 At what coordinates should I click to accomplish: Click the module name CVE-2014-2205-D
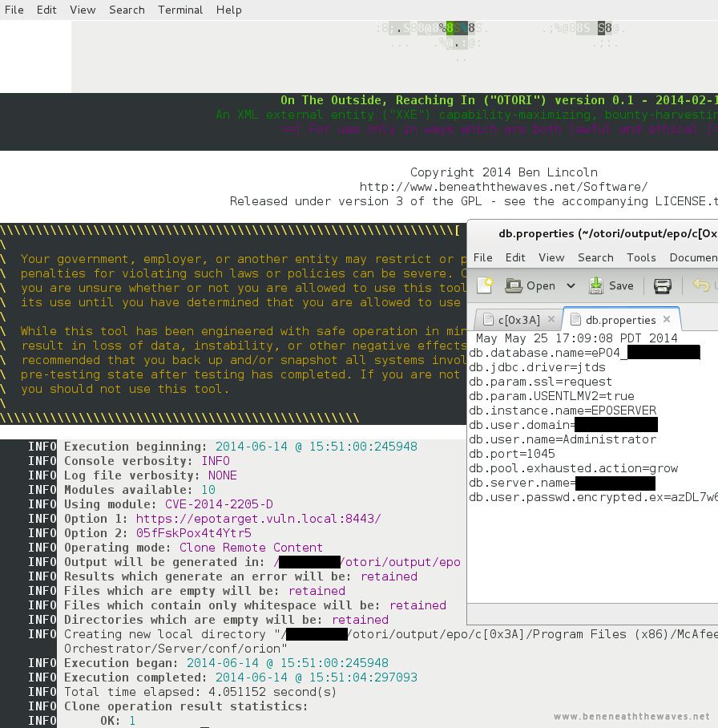pos(219,504)
